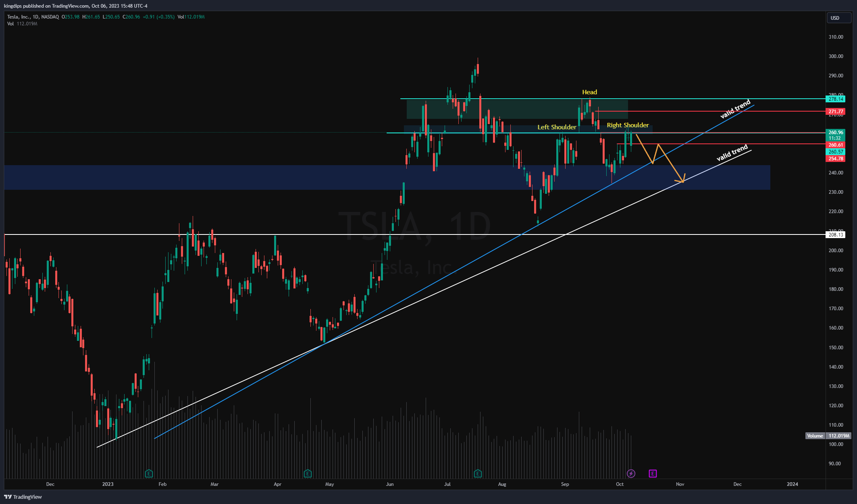Click valid trend label on blue trendline
The width and height of the screenshot is (857, 504).
(x=736, y=109)
